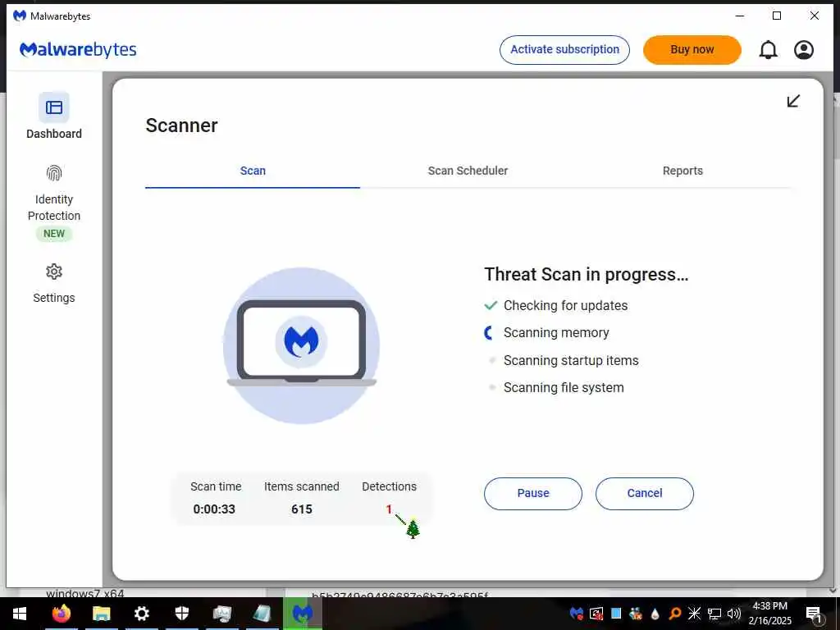Maximize the Malwarebytes window
Viewport: 840px width, 630px height.
pyautogui.click(x=777, y=16)
